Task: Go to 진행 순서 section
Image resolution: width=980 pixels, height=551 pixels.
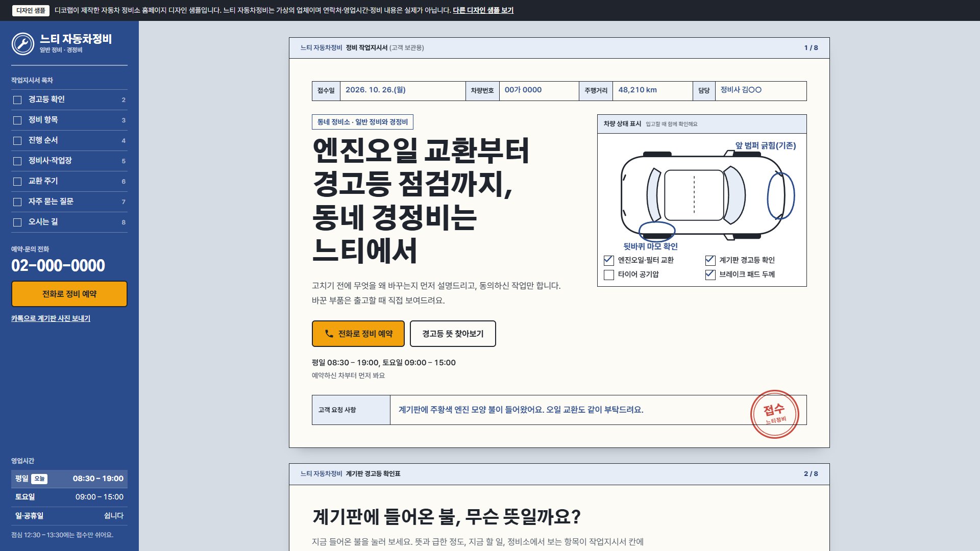Action: click(x=69, y=140)
